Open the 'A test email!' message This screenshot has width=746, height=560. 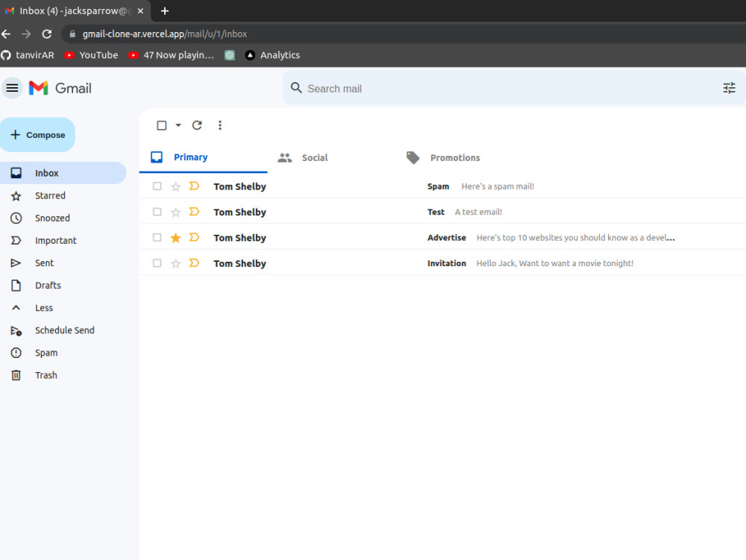click(443, 212)
